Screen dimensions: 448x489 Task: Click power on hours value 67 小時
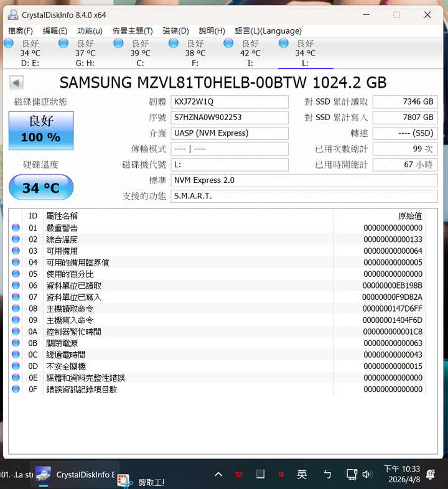[405, 165]
